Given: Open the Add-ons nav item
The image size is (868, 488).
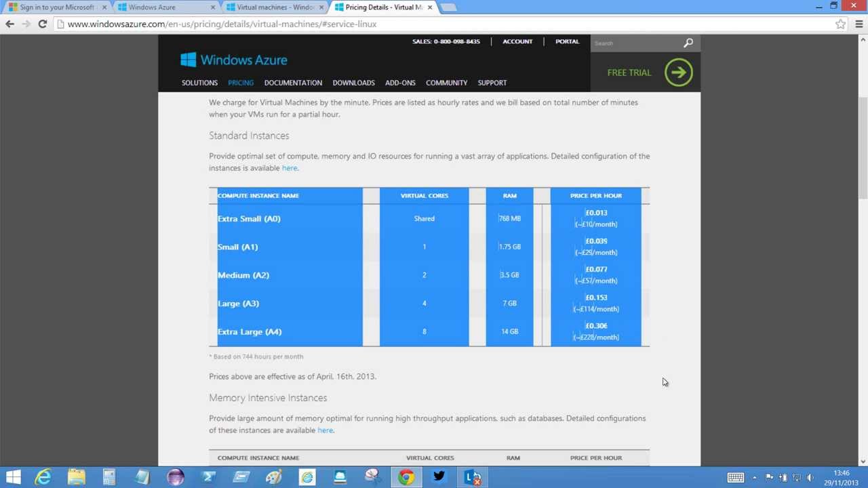Looking at the screenshot, I should tap(400, 83).
